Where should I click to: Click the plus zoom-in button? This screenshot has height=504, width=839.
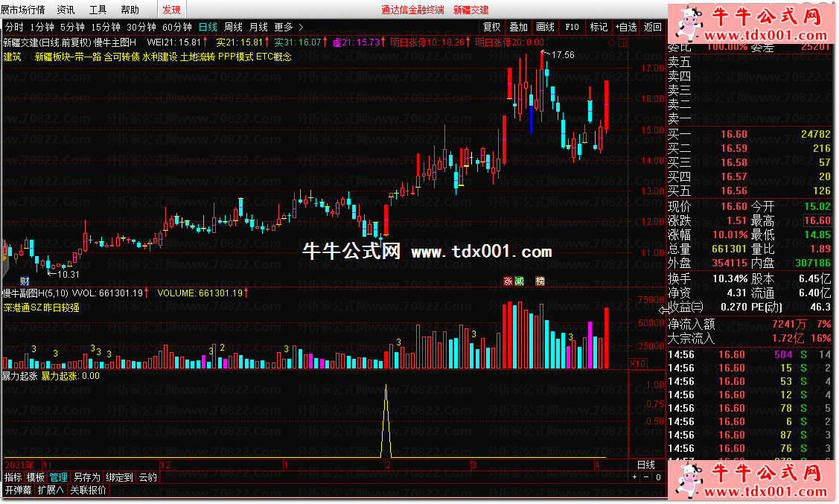coord(634,477)
